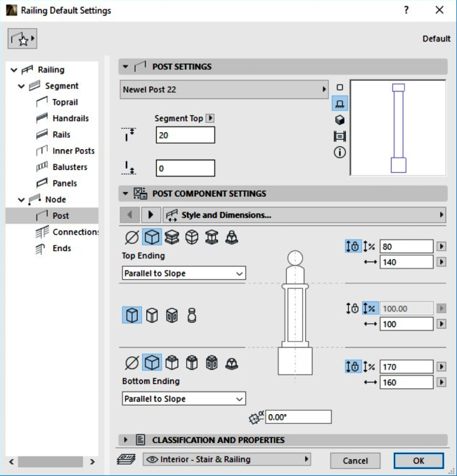Select Toprail in the tree
The height and width of the screenshot is (476, 457).
[x=65, y=102]
